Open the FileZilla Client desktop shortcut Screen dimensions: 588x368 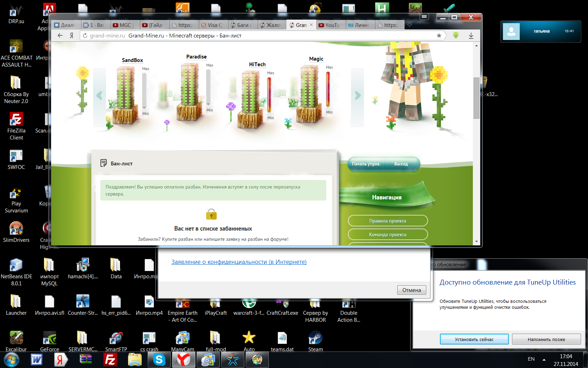click(x=16, y=126)
